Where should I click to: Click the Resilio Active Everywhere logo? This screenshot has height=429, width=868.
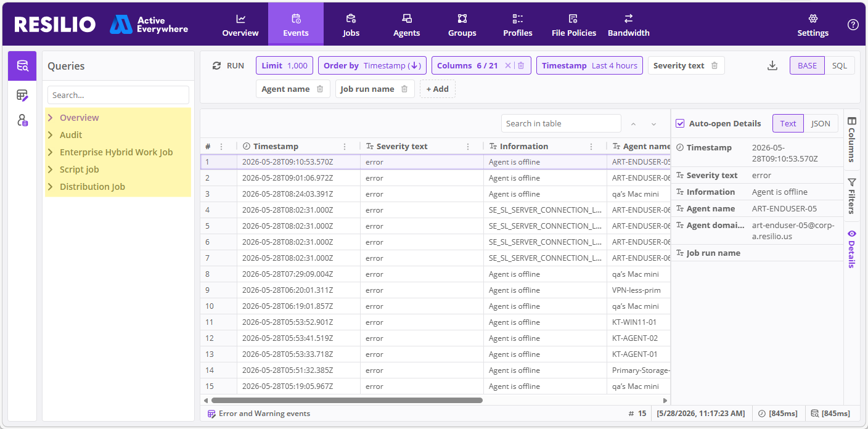pos(101,25)
